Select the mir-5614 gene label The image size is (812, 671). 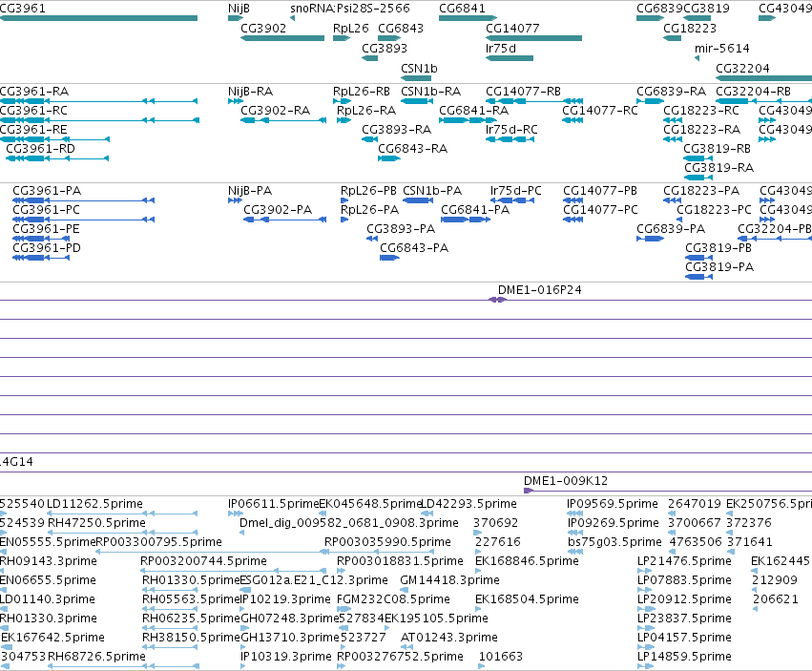722,48
